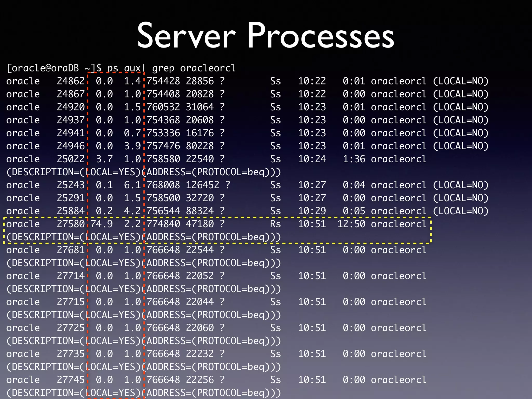Viewport: 532px width, 399px height.
Task: Click the 4.2 memory value of PID 25884
Action: 132,211
